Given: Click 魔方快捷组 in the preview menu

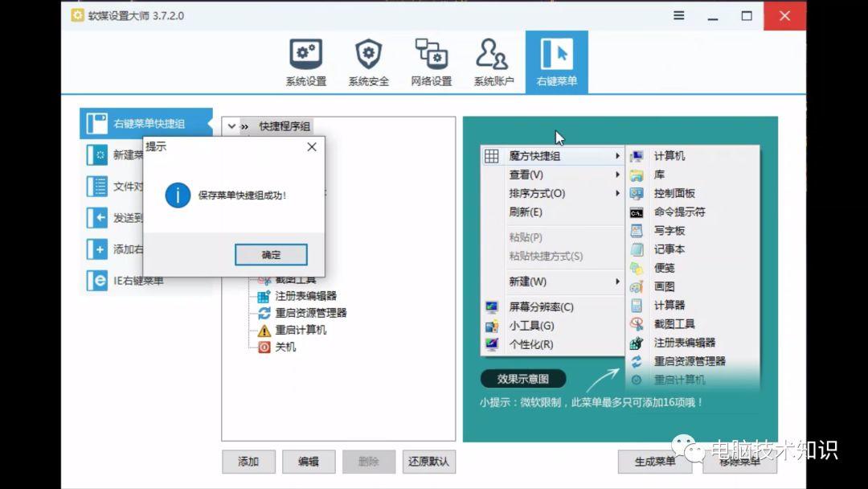Looking at the screenshot, I should point(552,156).
